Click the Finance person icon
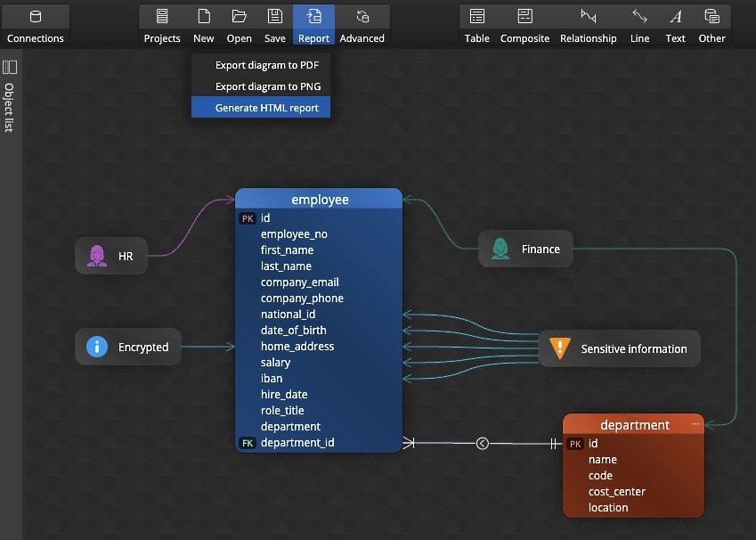 (x=500, y=249)
